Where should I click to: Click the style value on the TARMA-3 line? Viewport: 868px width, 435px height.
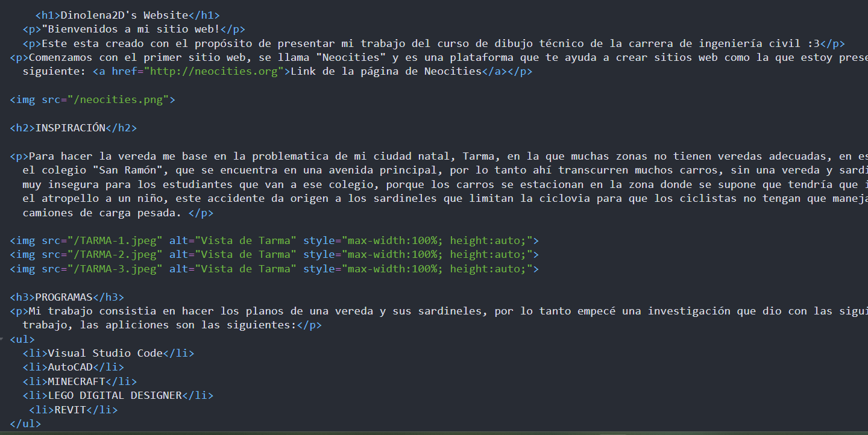coord(437,269)
